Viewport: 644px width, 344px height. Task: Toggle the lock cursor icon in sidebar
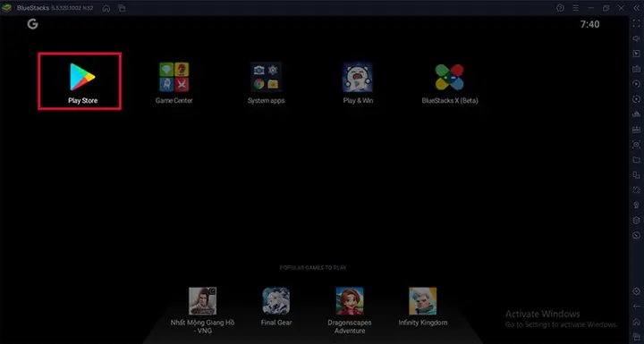636,54
